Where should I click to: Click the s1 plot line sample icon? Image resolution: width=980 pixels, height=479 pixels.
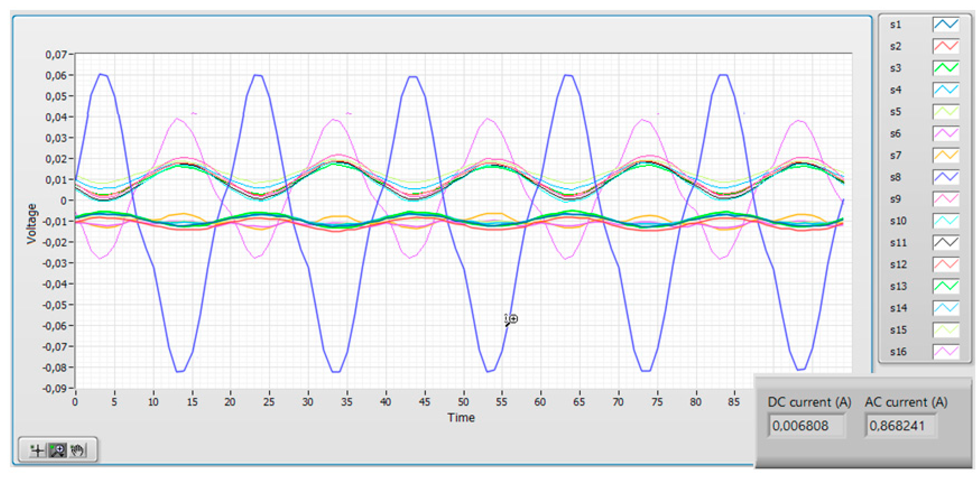[x=946, y=25]
